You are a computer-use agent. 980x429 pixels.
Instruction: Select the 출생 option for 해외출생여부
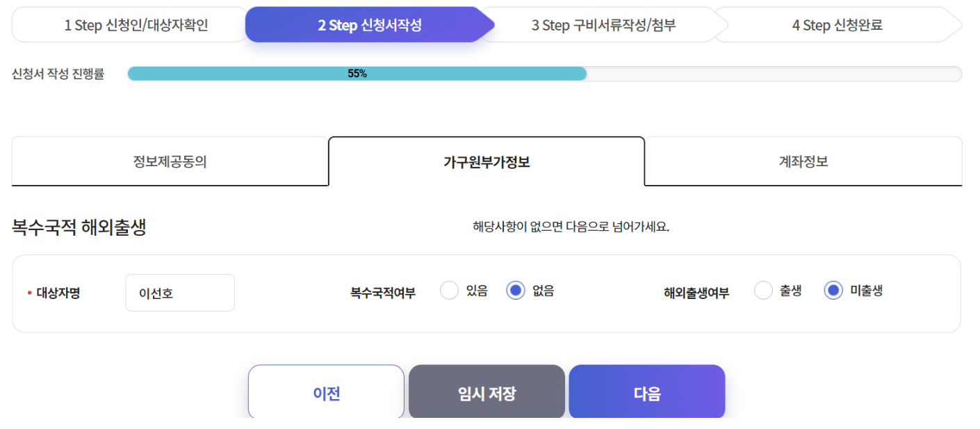click(x=763, y=291)
